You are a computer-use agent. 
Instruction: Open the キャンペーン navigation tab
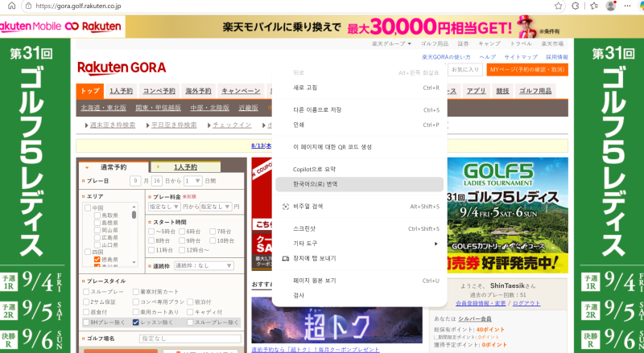pos(241,91)
